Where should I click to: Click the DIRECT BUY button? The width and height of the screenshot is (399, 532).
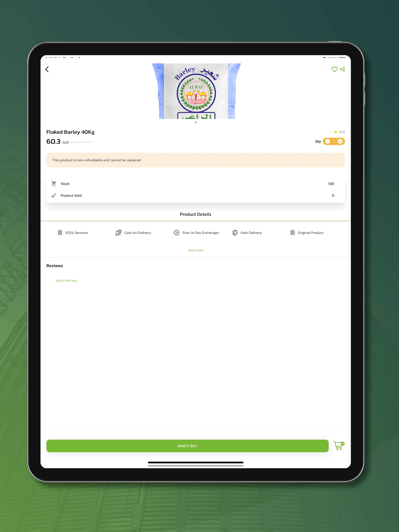coord(187,446)
